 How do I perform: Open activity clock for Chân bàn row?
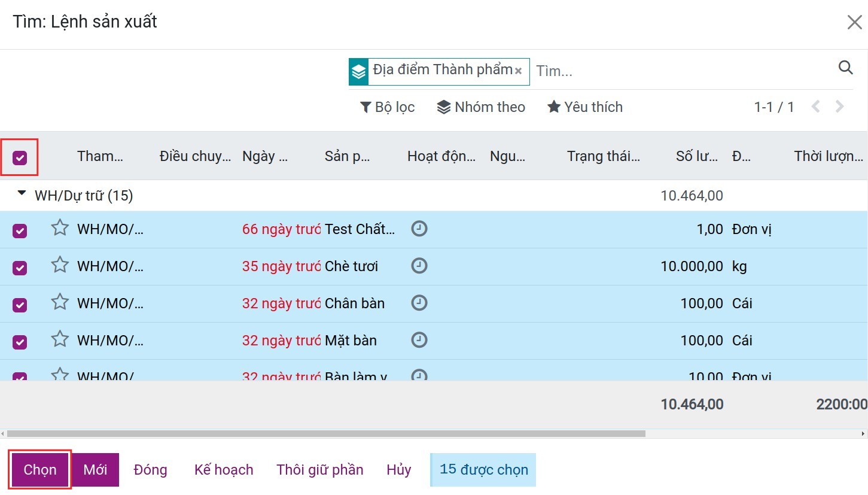(x=419, y=303)
